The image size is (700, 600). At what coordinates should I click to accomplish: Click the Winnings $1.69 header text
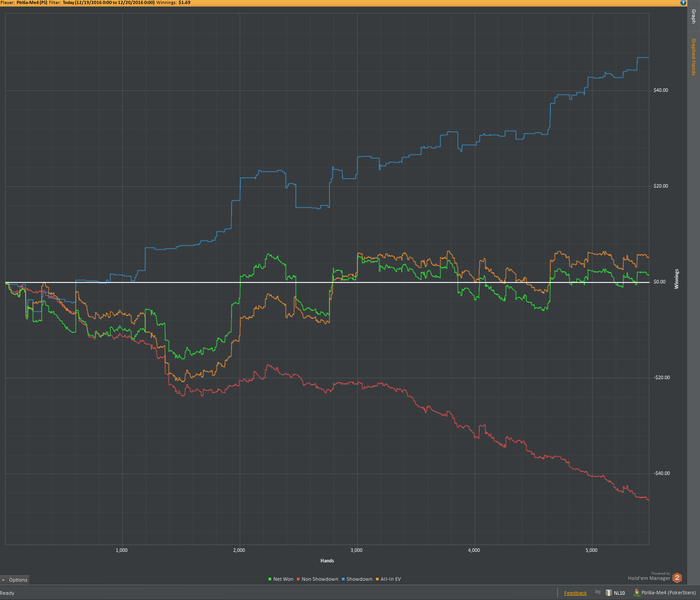click(x=173, y=3)
